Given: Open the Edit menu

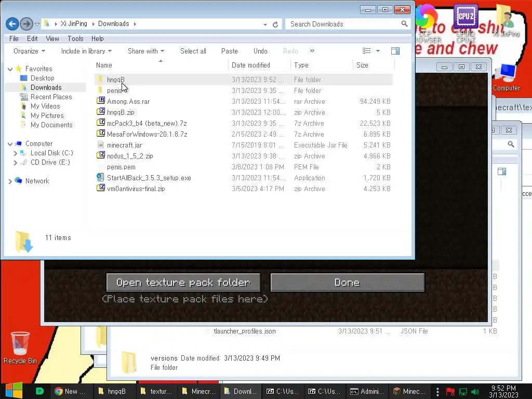Looking at the screenshot, I should (x=32, y=38).
